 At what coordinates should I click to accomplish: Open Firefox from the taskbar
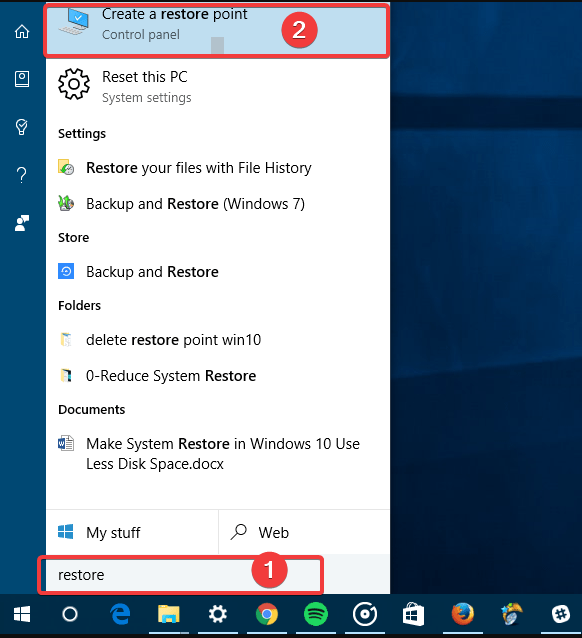tap(463, 614)
